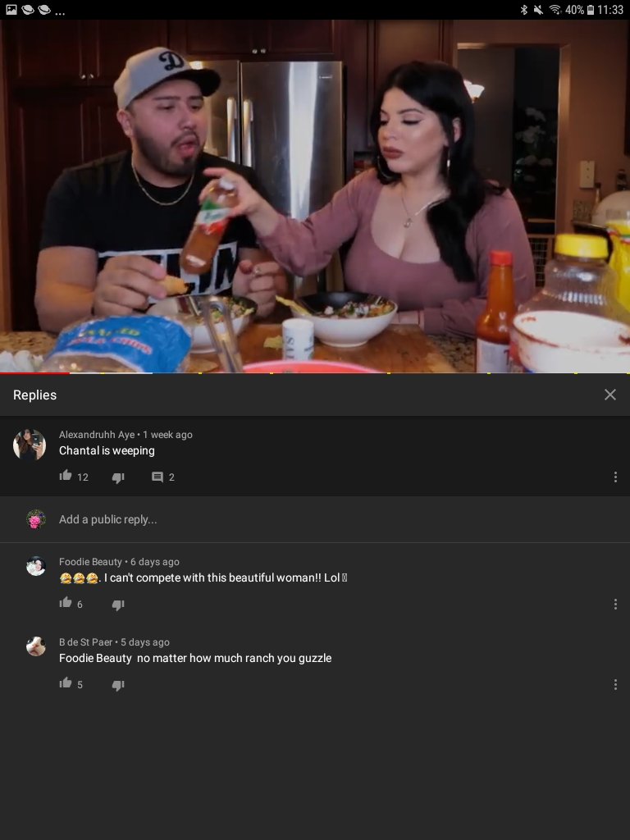Image resolution: width=630 pixels, height=840 pixels.
Task: Open more options for Alexandruhh Aye's comment
Action: click(615, 477)
